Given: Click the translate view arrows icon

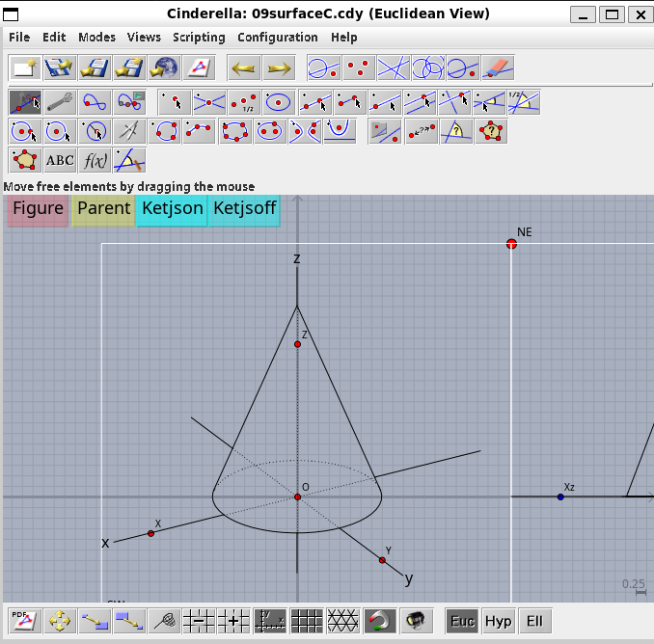Looking at the screenshot, I should click(x=60, y=621).
